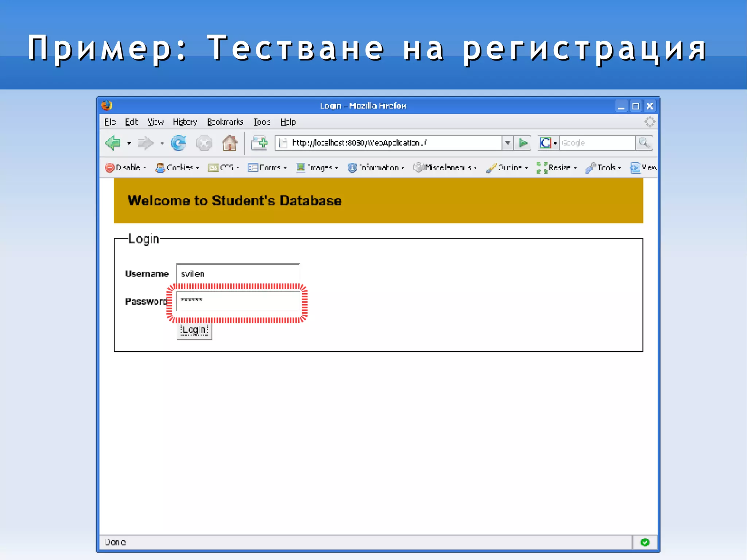Open the Bookmarks menu

click(x=225, y=122)
